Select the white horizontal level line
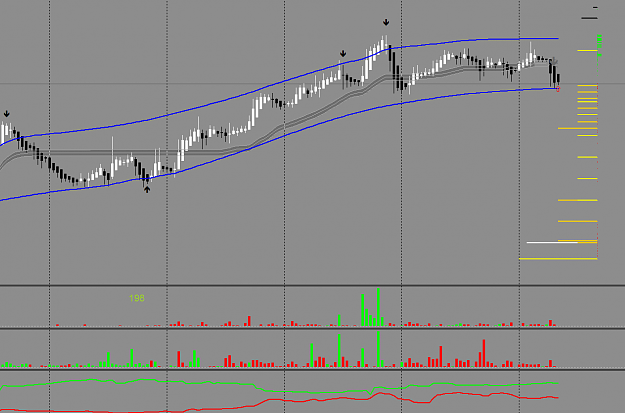 click(x=552, y=242)
